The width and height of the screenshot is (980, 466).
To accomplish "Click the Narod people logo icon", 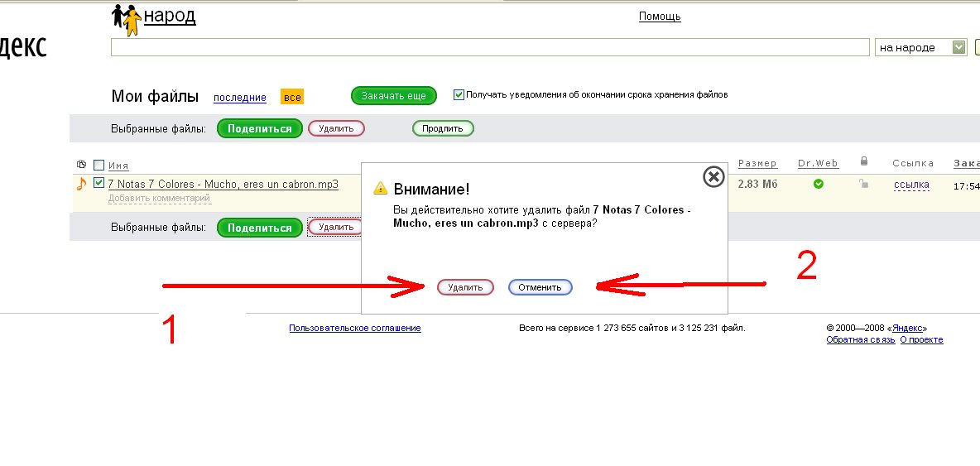I will click(x=127, y=19).
